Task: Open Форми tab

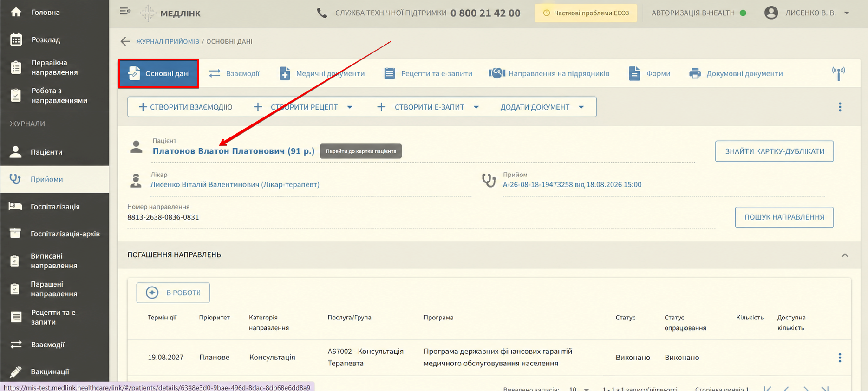Action: tap(649, 73)
